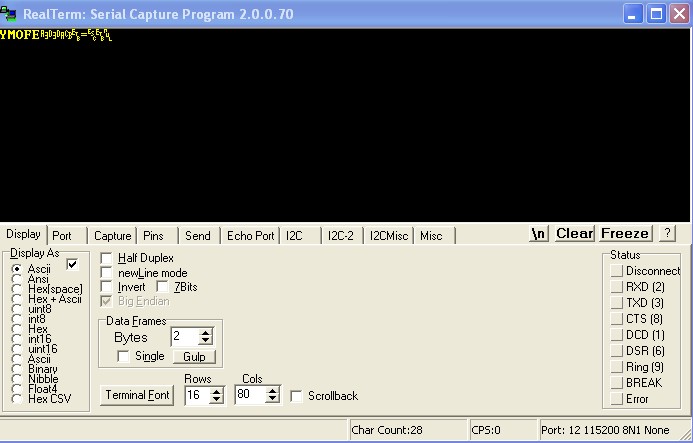Click the Rows input field

[x=198, y=395]
